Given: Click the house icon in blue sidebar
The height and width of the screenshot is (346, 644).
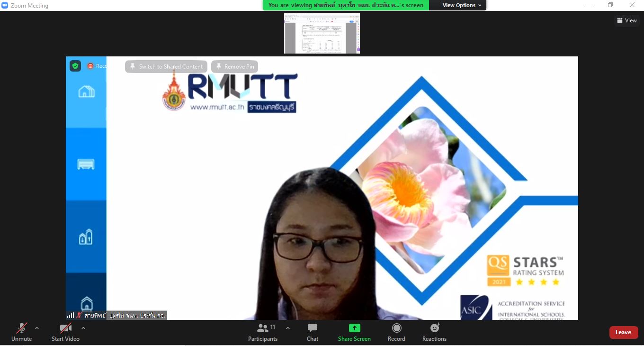Looking at the screenshot, I should [x=86, y=91].
